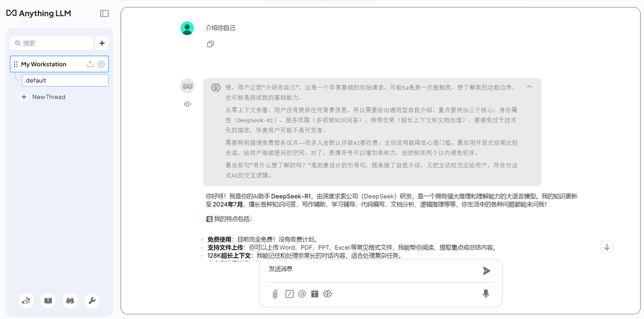Viewport: 644px width, 319px height.
Task: Select the default thread
Action: click(x=65, y=80)
